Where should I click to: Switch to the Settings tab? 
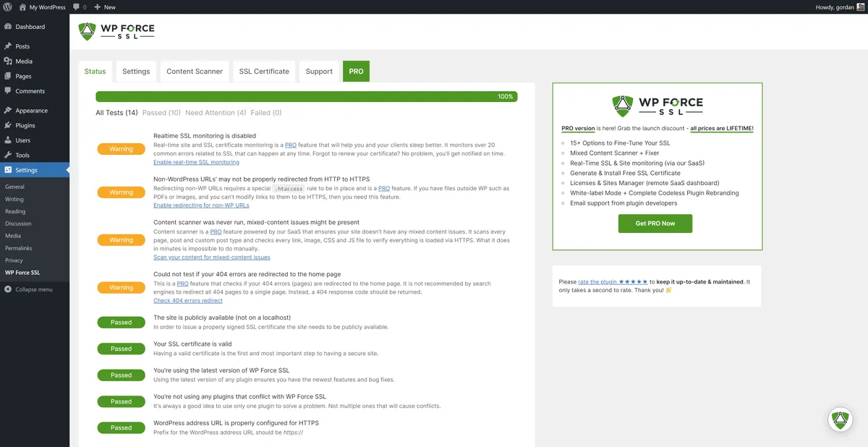tap(136, 72)
